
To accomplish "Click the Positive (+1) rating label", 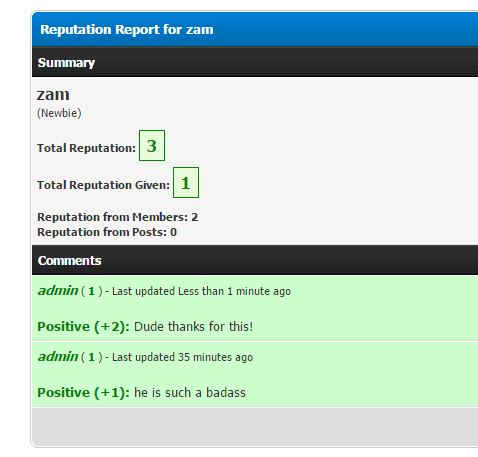I will coord(83,393).
